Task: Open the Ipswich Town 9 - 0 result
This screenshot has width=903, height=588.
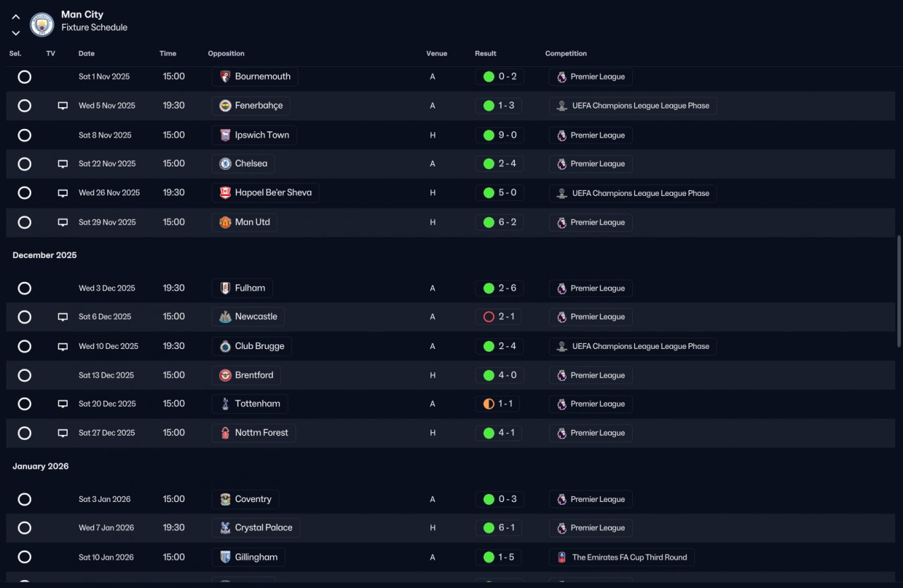Action: 499,135
